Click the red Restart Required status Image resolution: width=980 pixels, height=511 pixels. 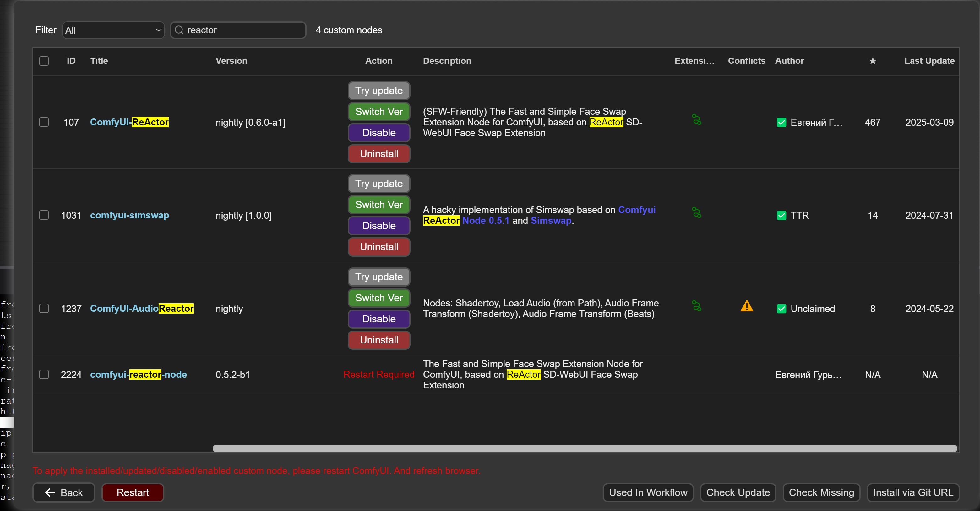tap(379, 374)
